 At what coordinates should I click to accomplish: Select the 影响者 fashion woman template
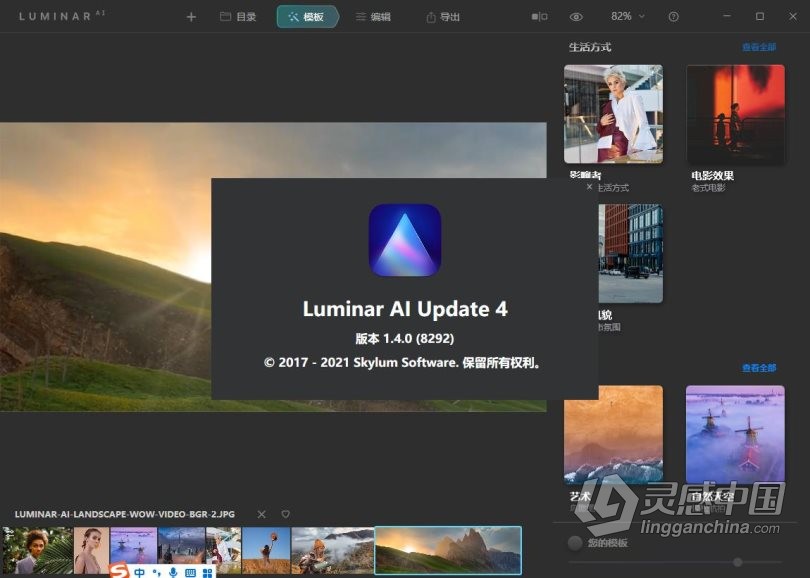pyautogui.click(x=613, y=114)
